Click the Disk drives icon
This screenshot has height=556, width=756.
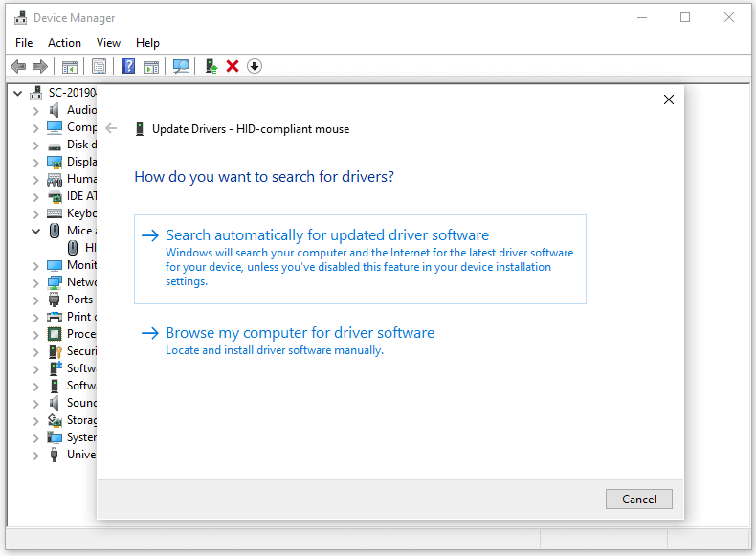pos(55,145)
